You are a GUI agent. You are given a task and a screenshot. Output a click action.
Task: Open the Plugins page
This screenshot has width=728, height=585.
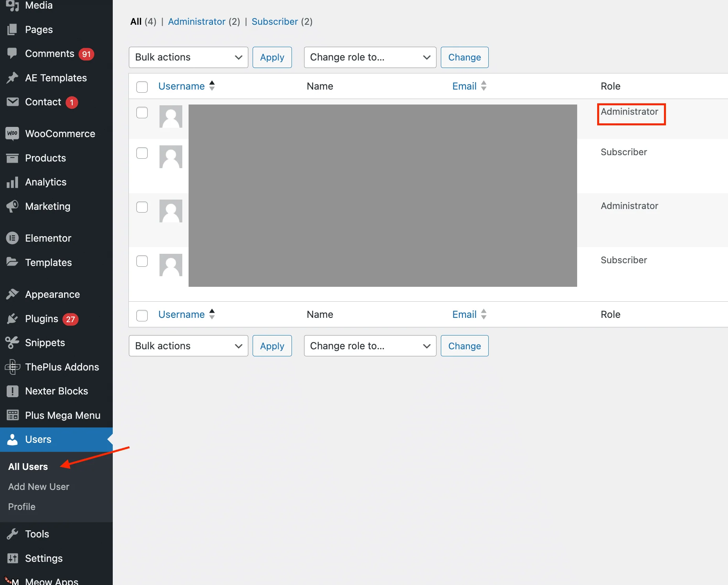coord(41,319)
